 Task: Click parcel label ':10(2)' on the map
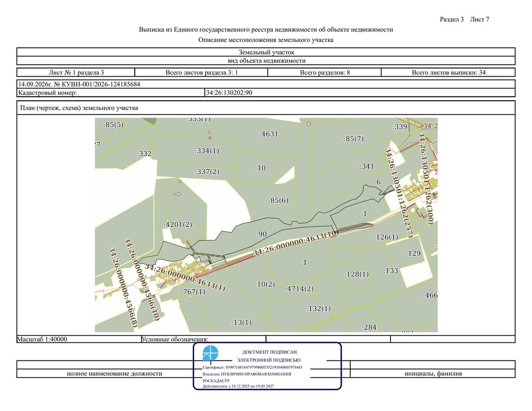(x=265, y=284)
